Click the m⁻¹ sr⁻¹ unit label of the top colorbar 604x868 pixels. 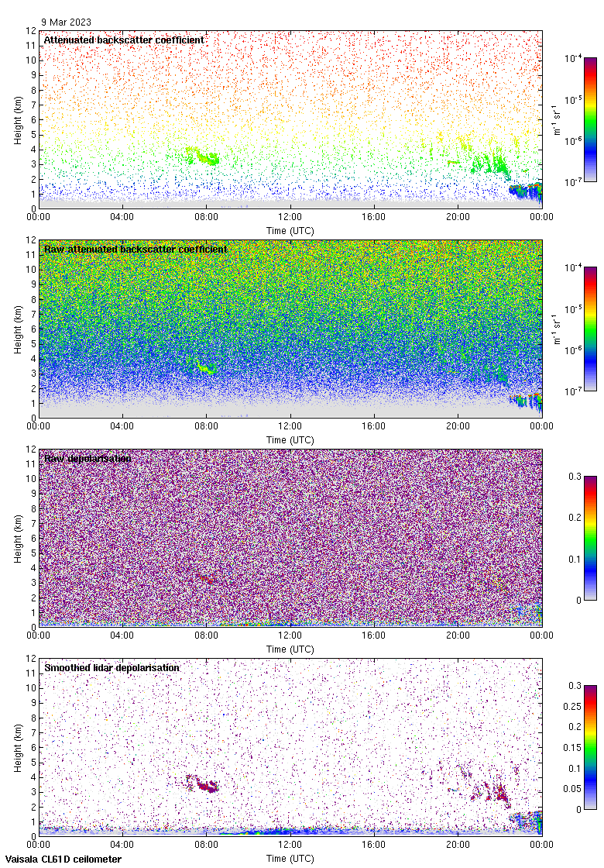[557, 119]
